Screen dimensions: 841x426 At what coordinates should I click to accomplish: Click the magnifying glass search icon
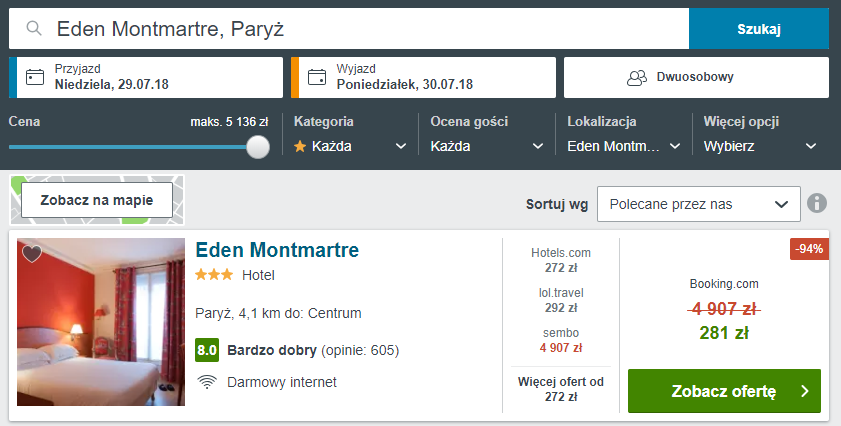[34, 28]
